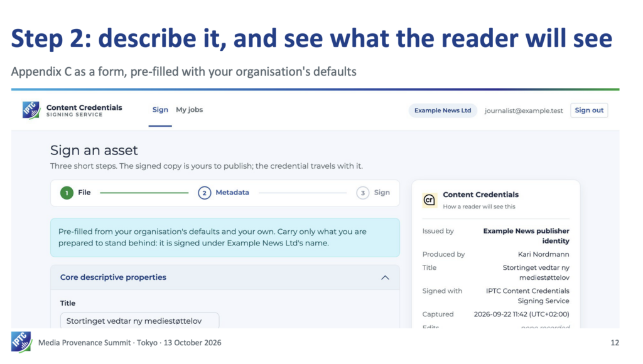
Task: Click the pre-filled defaults info banner
Action: pos(225,237)
